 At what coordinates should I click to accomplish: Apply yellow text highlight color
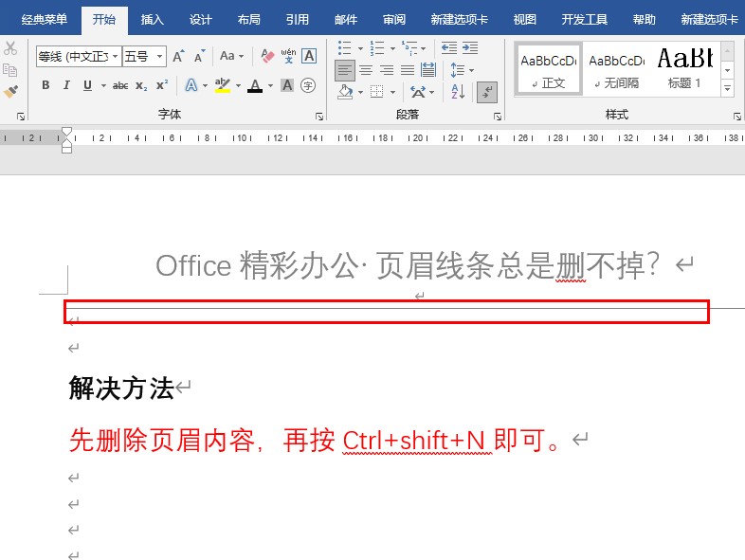click(223, 85)
